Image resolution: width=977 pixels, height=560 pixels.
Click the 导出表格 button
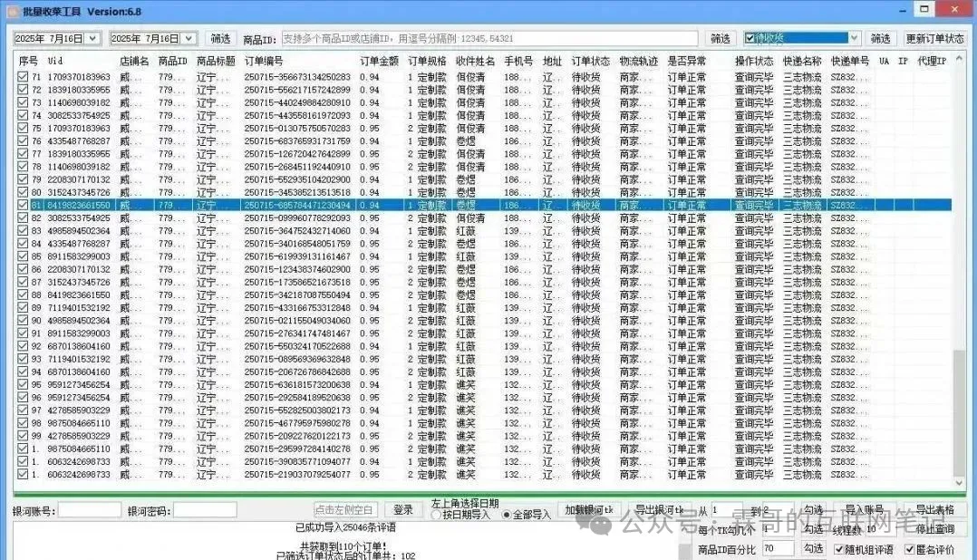(x=934, y=510)
